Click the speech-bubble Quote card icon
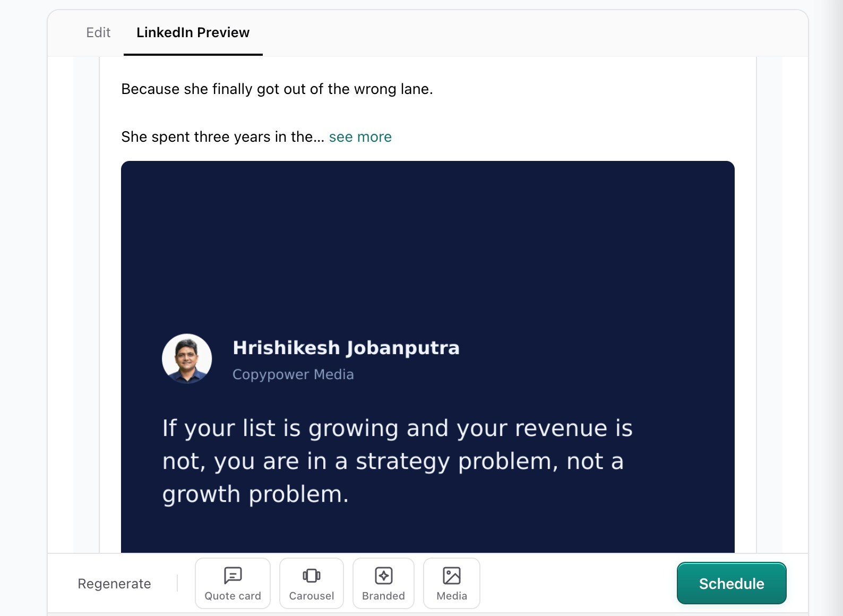Viewport: 843px width, 616px height. pos(233,576)
